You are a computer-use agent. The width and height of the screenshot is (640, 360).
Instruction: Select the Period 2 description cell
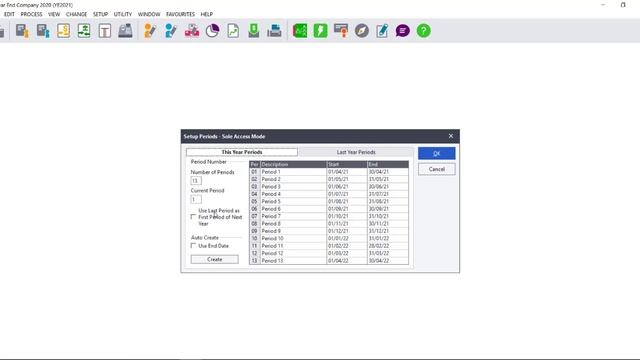pos(293,179)
